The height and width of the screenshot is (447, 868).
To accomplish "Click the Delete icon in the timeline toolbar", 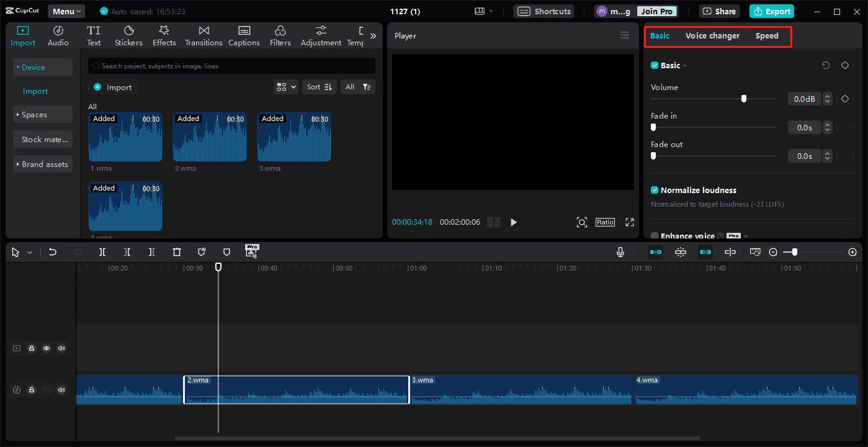I will pos(177,252).
